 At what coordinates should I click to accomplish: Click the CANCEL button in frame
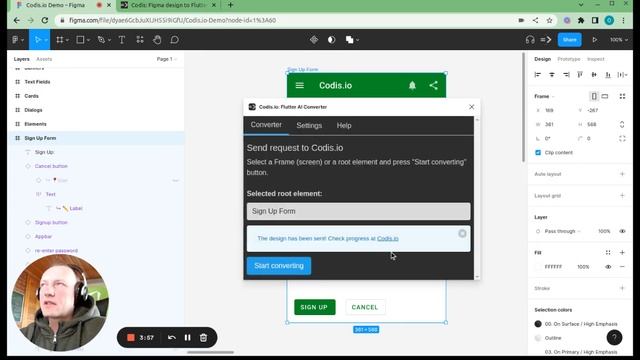(x=365, y=307)
